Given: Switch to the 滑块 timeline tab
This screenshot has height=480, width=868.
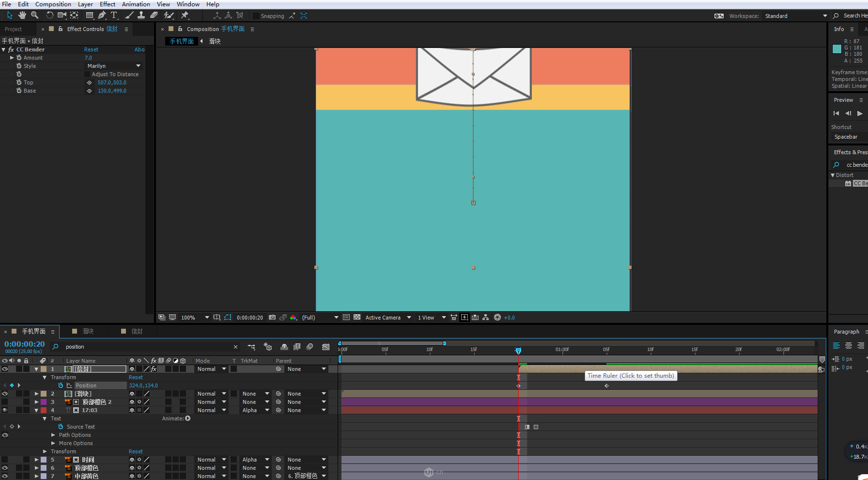Looking at the screenshot, I should click(x=88, y=331).
